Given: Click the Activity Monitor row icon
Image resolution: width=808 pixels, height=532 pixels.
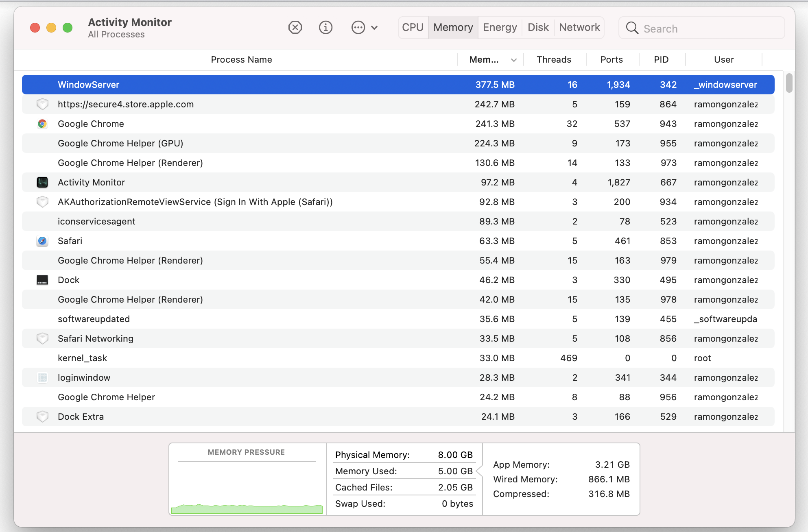Looking at the screenshot, I should pyautogui.click(x=42, y=183).
